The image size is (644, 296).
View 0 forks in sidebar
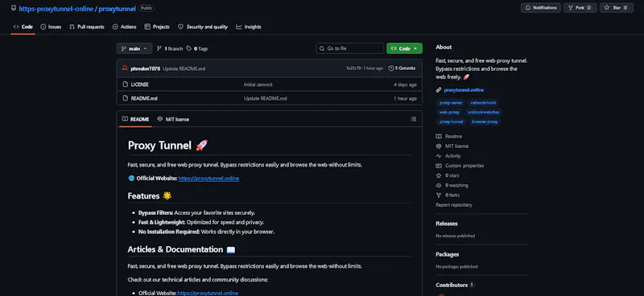pyautogui.click(x=448, y=195)
